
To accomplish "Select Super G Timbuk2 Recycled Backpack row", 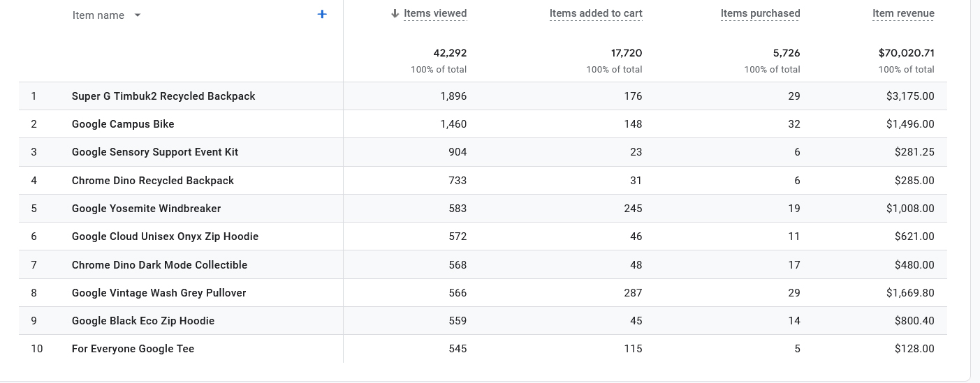I will pos(163,96).
